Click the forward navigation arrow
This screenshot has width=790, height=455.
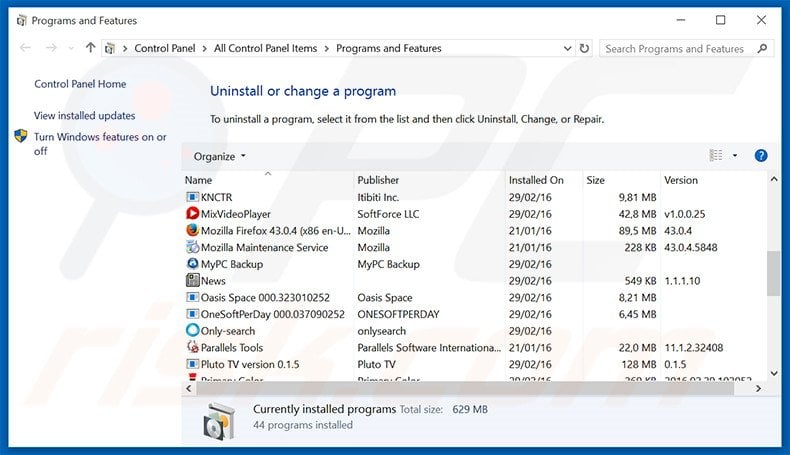coord(51,48)
